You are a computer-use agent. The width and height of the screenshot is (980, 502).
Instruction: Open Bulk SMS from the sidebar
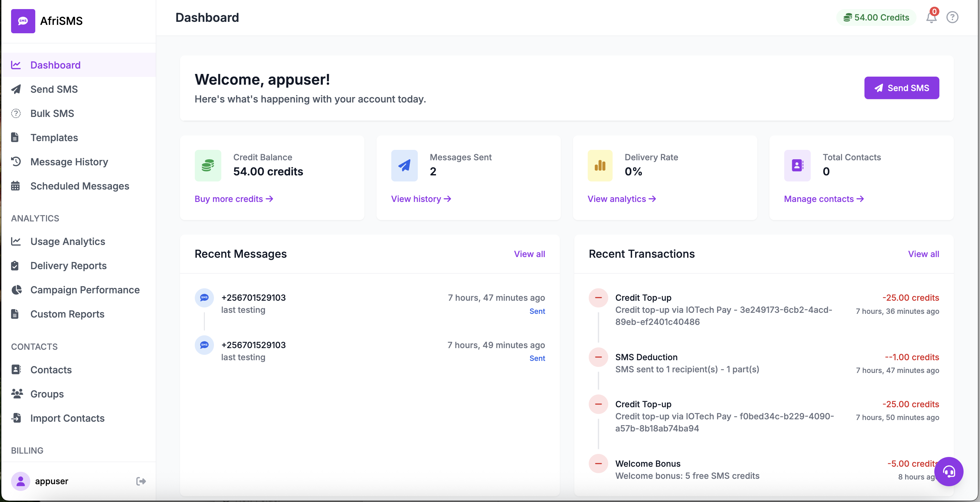click(x=52, y=113)
